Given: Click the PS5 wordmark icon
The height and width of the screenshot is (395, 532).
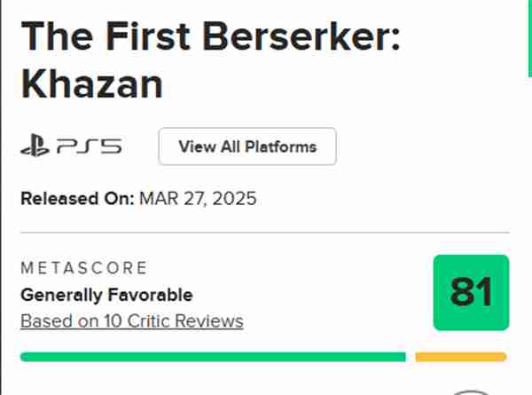Looking at the screenshot, I should (87, 147).
